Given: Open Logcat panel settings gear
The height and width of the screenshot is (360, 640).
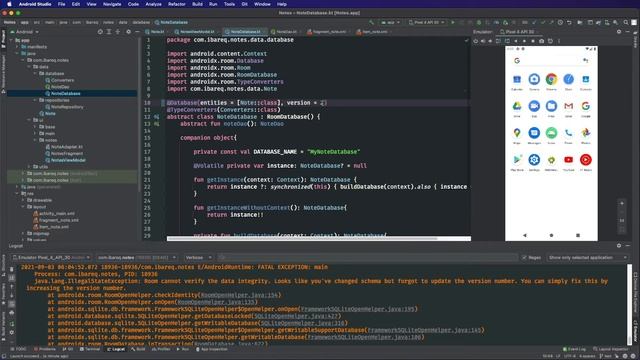Looking at the screenshot, I should coord(619,246).
